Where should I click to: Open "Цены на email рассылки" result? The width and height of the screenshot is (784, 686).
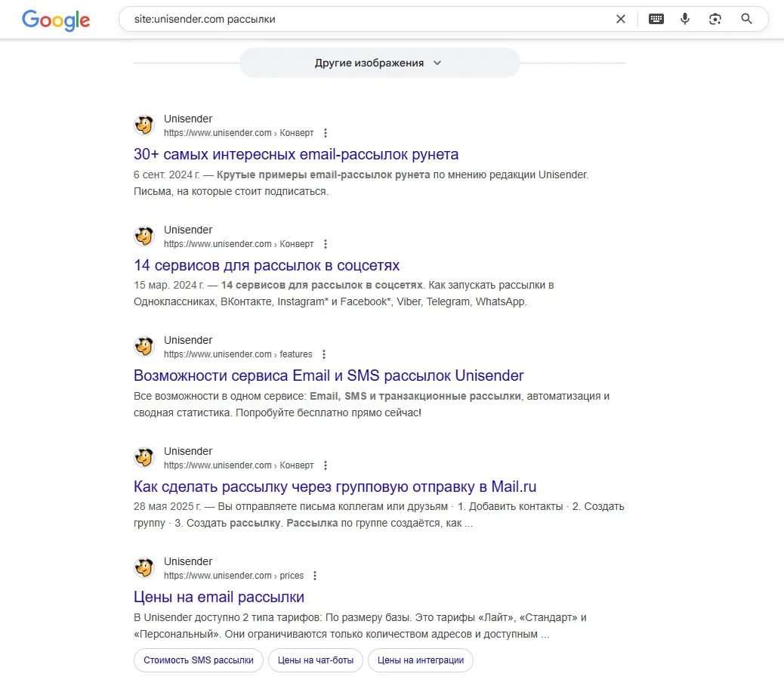[x=219, y=598]
